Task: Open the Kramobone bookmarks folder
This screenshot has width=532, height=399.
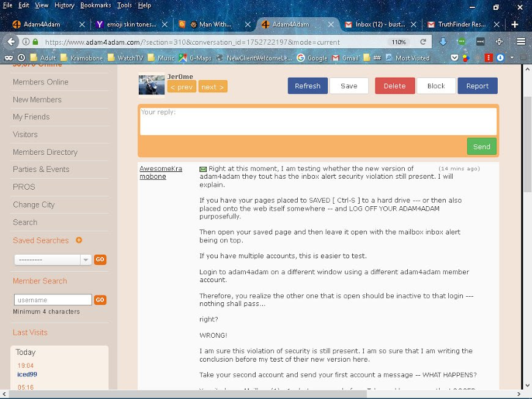Action: click(82, 58)
